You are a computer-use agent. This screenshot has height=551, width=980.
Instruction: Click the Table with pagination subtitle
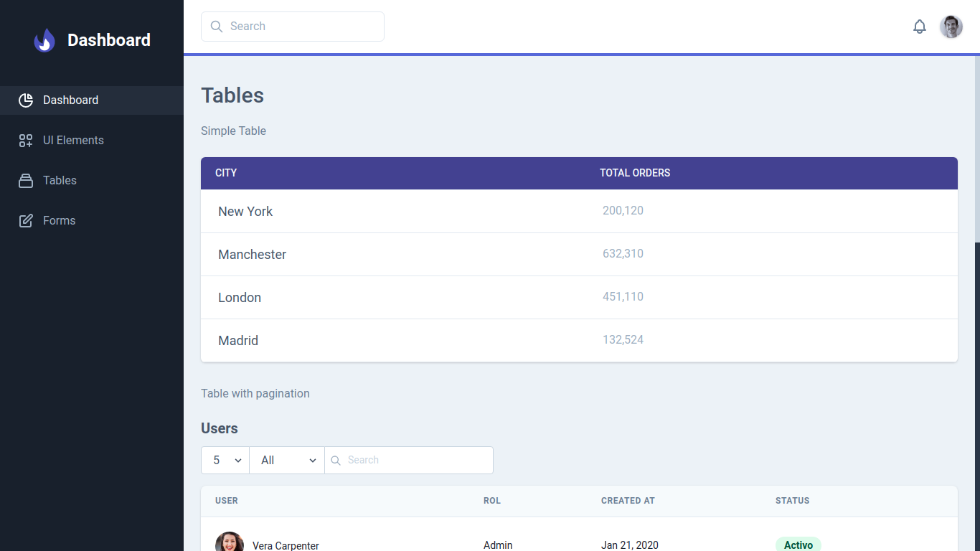click(255, 394)
